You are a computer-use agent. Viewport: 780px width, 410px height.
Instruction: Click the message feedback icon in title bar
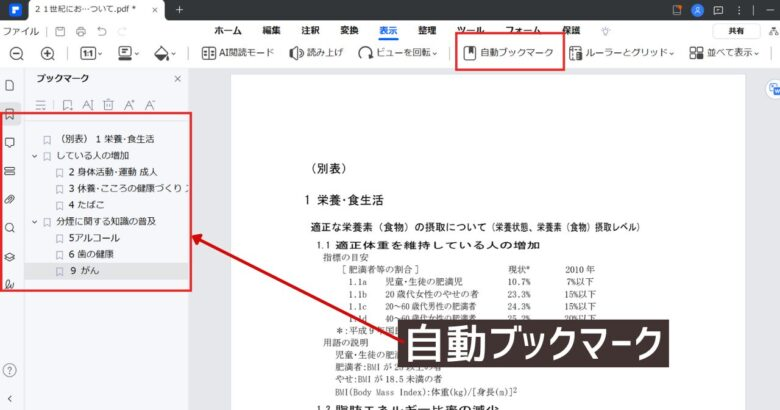(718, 9)
